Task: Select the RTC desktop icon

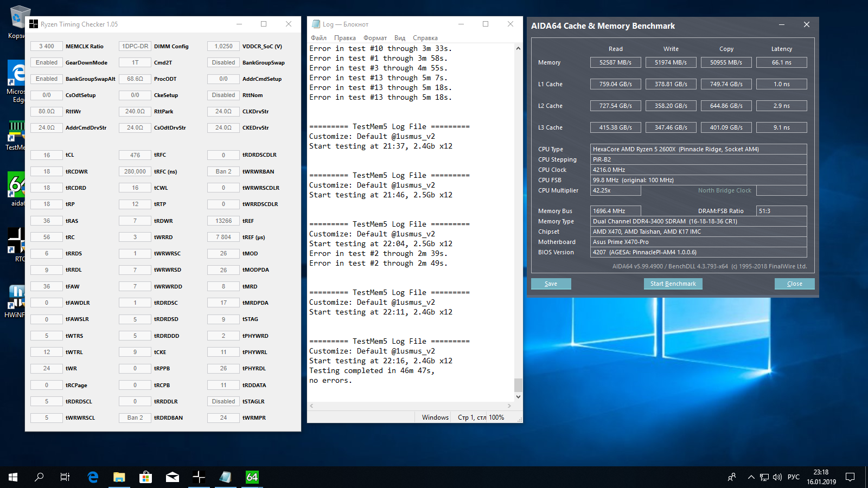Action: pos(16,245)
